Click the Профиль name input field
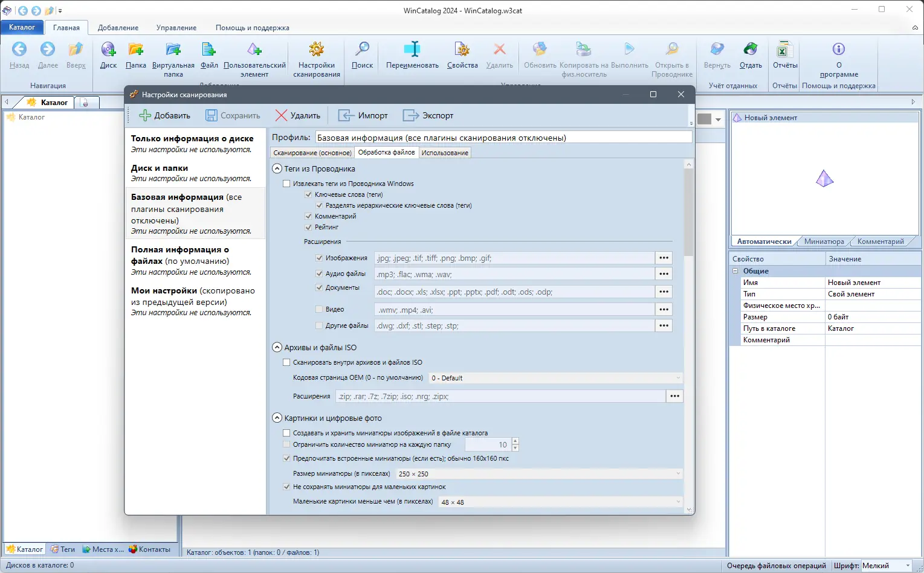Image resolution: width=924 pixels, height=573 pixels. pos(503,138)
